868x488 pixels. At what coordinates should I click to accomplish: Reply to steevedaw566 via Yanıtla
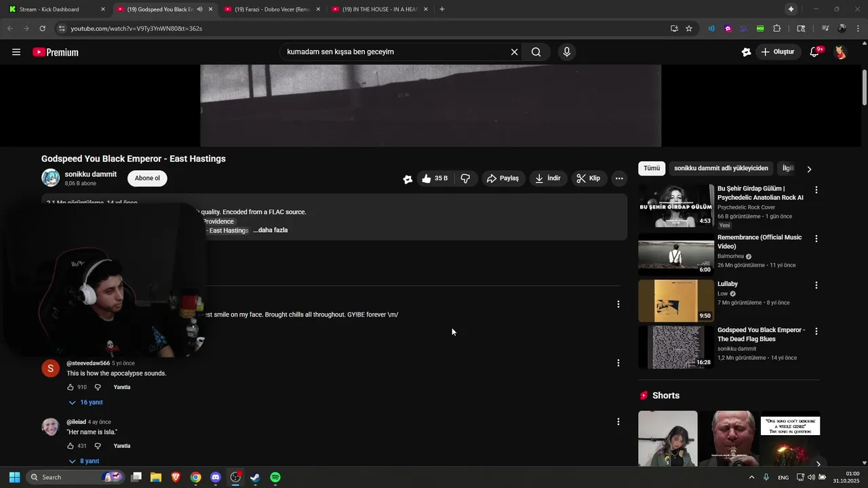pyautogui.click(x=122, y=387)
